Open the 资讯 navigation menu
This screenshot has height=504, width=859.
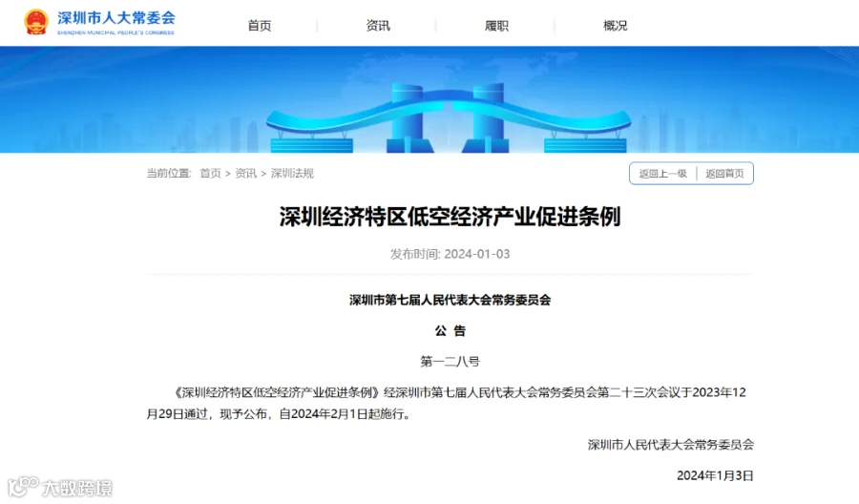[378, 26]
